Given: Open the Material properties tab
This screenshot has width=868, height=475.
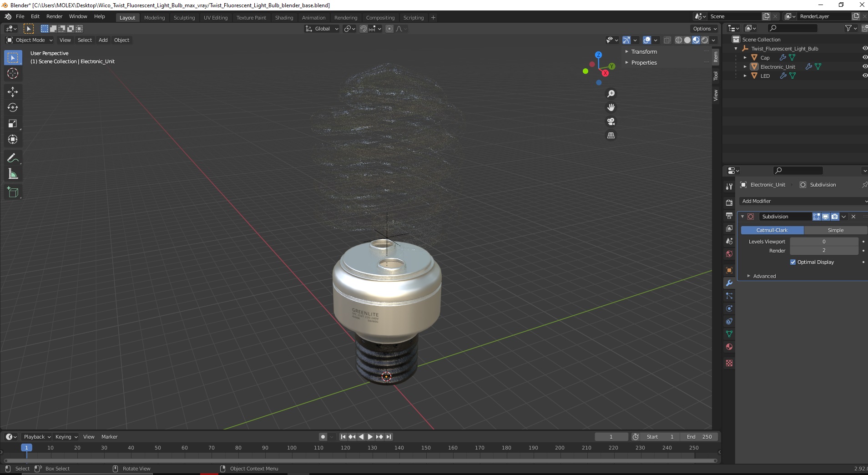Looking at the screenshot, I should 729,347.
